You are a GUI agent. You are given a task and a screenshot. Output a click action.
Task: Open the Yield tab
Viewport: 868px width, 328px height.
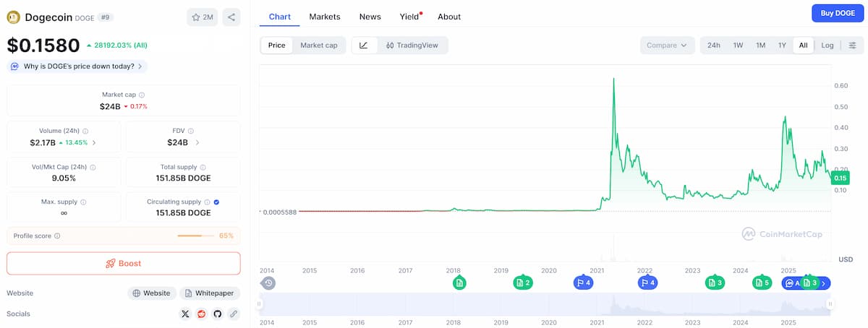click(x=410, y=16)
